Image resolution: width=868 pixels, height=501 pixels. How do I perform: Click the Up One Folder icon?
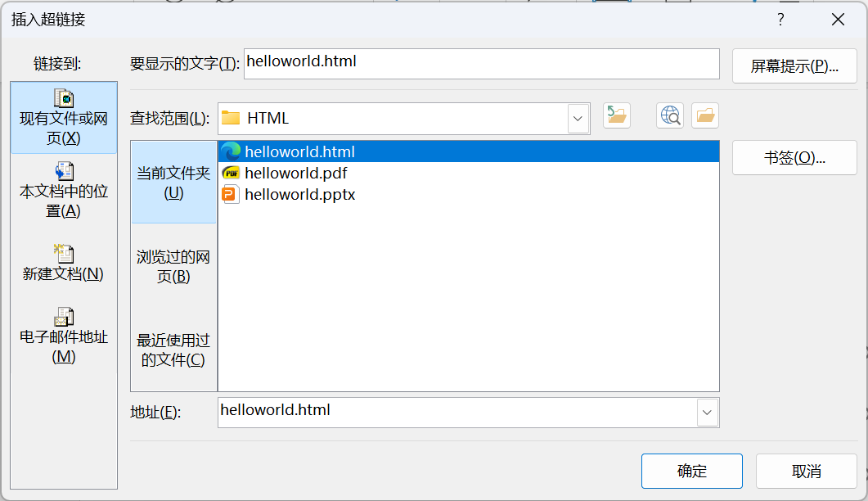click(x=617, y=115)
